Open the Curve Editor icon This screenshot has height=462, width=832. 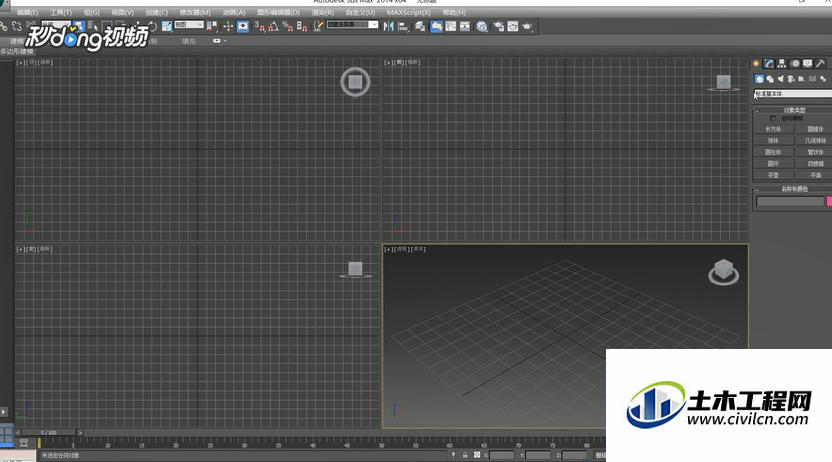pos(450,26)
